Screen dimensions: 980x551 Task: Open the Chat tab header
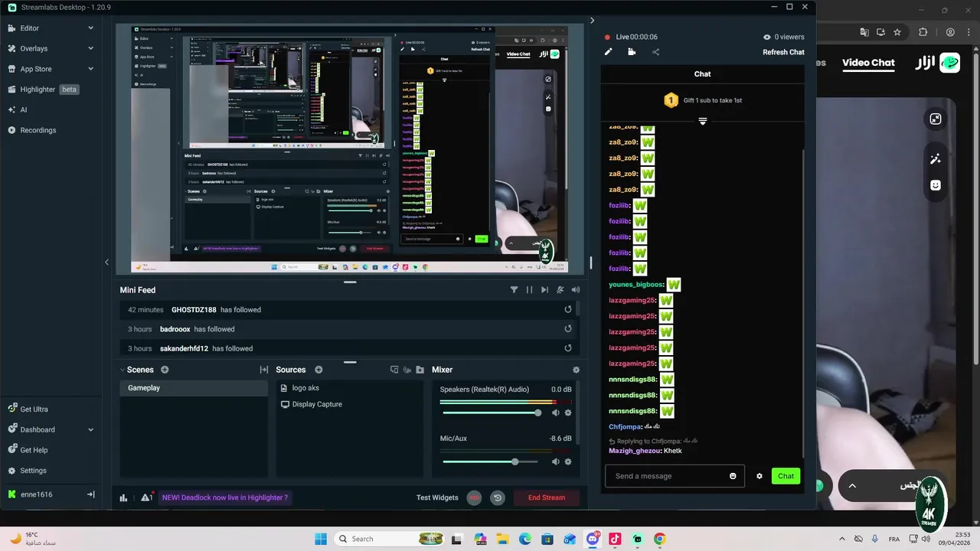click(x=702, y=74)
